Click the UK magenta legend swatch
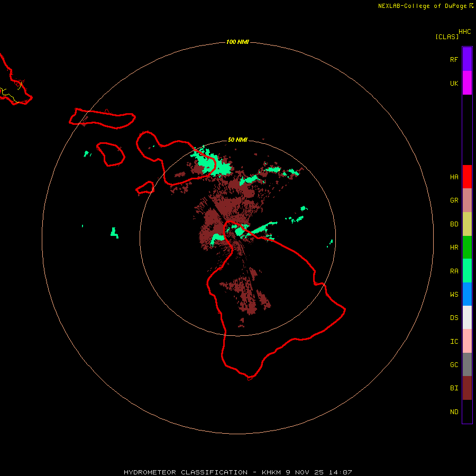The height and width of the screenshot is (476, 476). pyautogui.click(x=467, y=83)
